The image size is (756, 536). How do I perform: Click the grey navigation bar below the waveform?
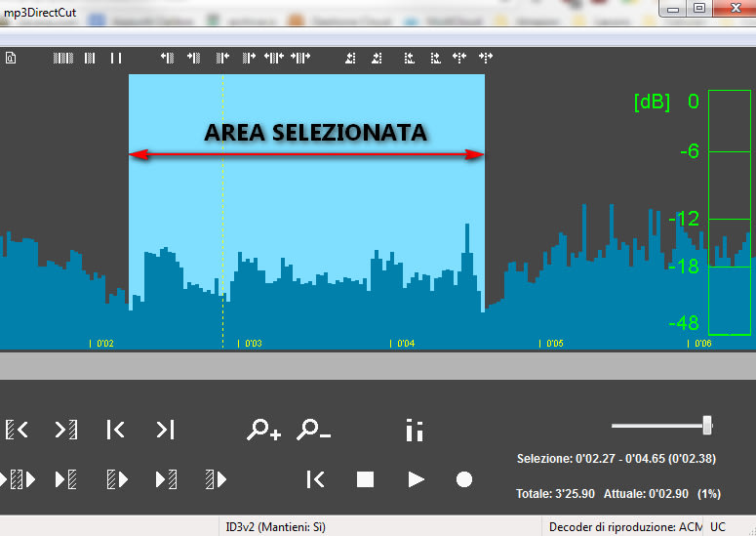coord(378,366)
